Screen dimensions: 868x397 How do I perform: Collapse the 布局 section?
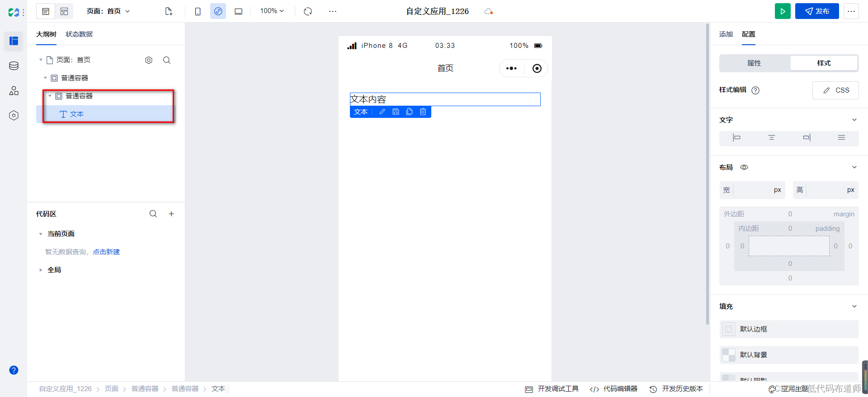point(854,168)
